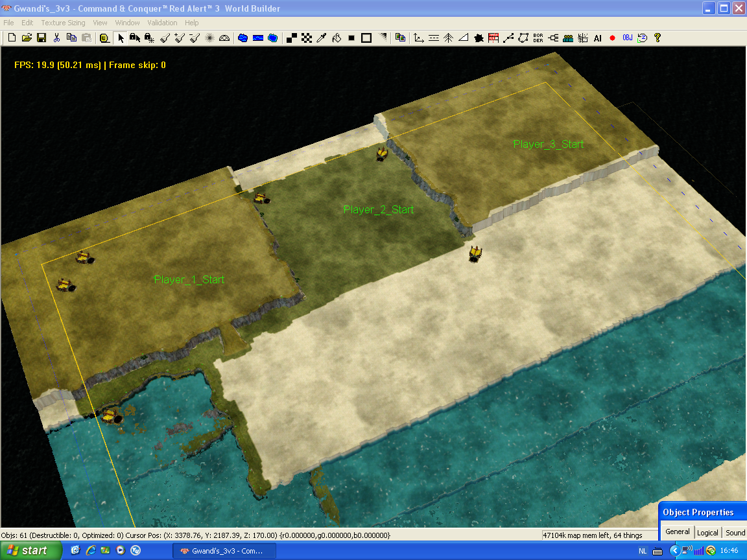This screenshot has height=560, width=747.
Task: Select the flood fill bucket tool
Action: (337, 38)
